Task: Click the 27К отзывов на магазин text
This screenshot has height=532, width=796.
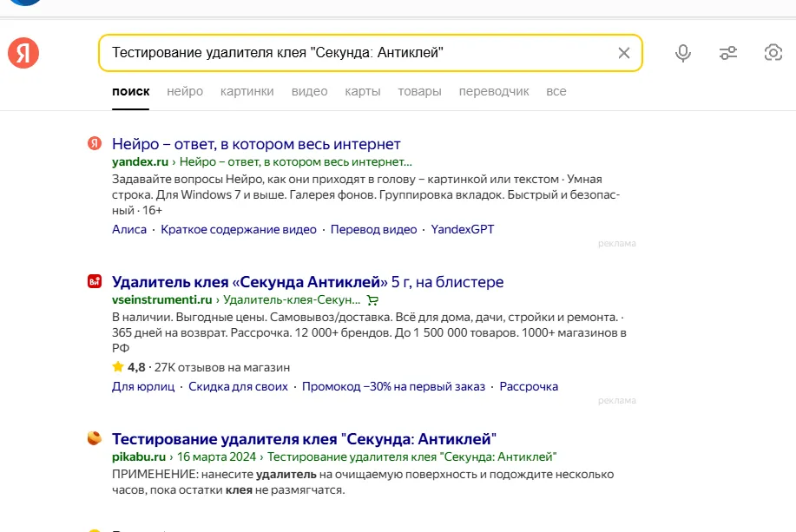Action: [222, 367]
